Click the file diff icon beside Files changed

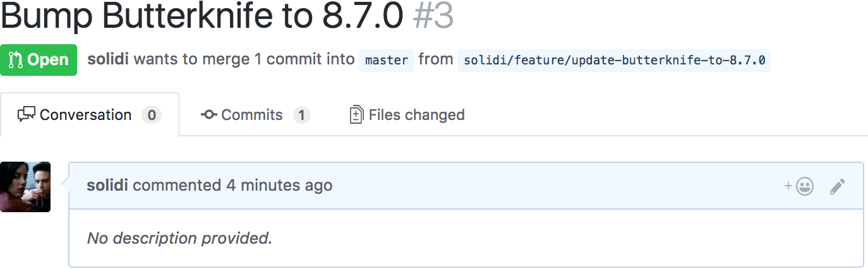(356, 115)
